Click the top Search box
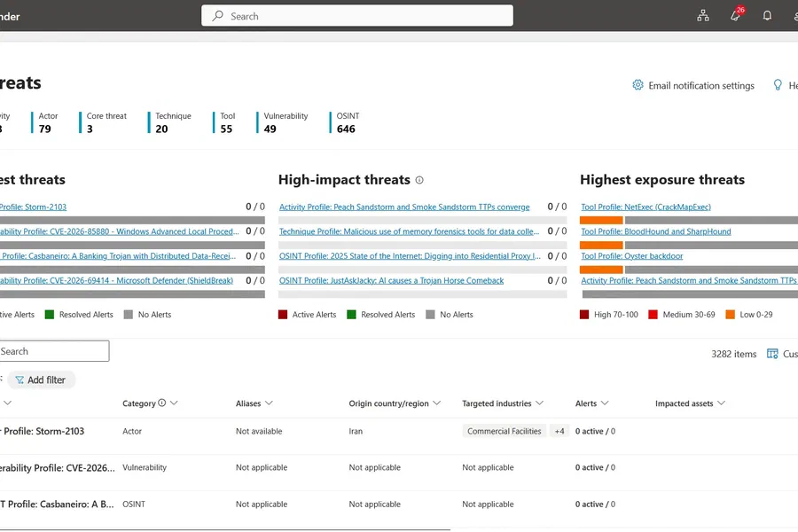Viewport: 798px width, 532px height. click(357, 16)
